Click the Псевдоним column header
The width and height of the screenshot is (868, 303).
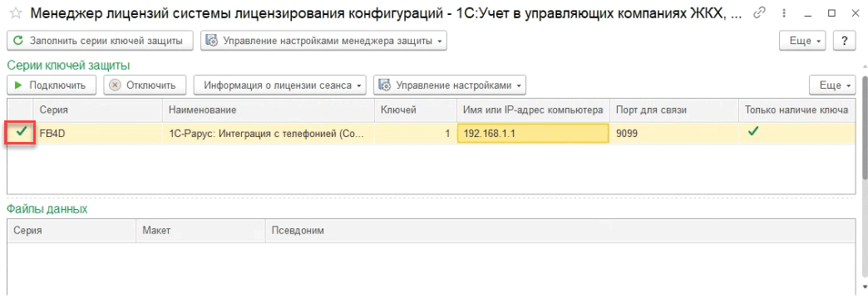(x=298, y=230)
